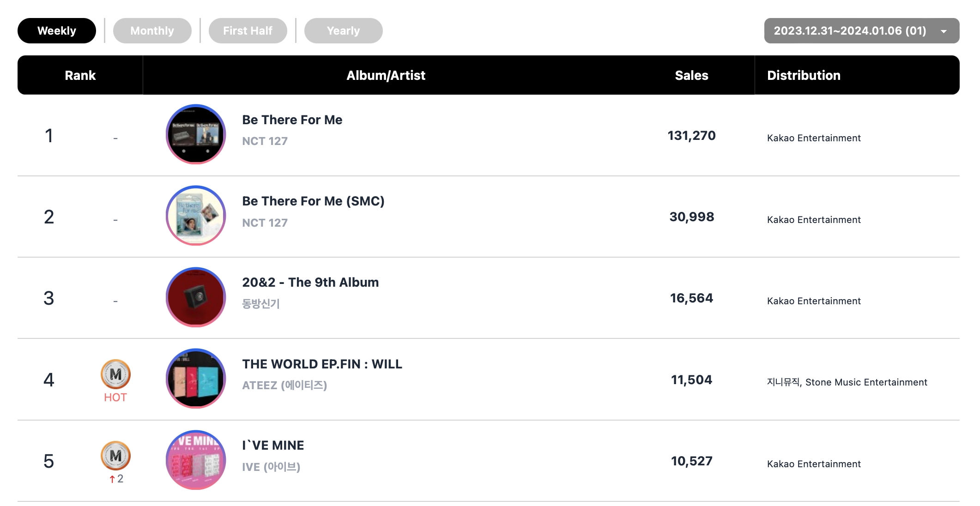Click the ATEEZ (에이티즈) artist name
980x506 pixels.
coord(284,386)
